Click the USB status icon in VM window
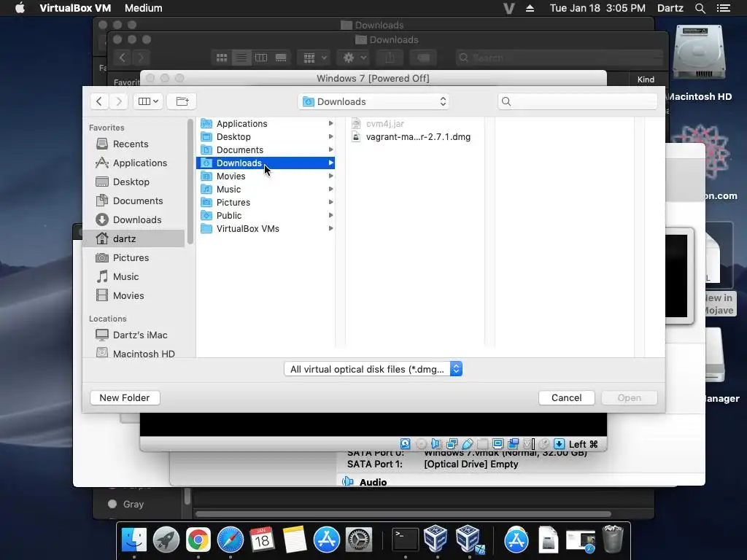Image resolution: width=747 pixels, height=560 pixels. [468, 444]
